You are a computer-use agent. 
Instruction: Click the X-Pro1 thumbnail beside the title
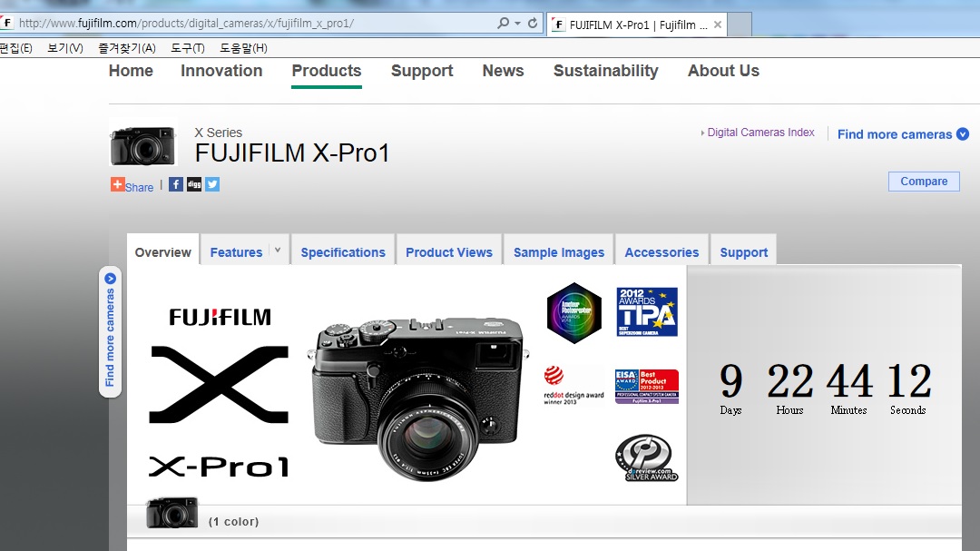point(143,144)
